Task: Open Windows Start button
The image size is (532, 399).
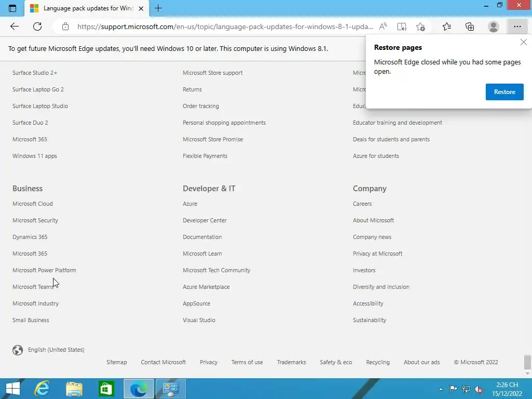Action: [13, 389]
